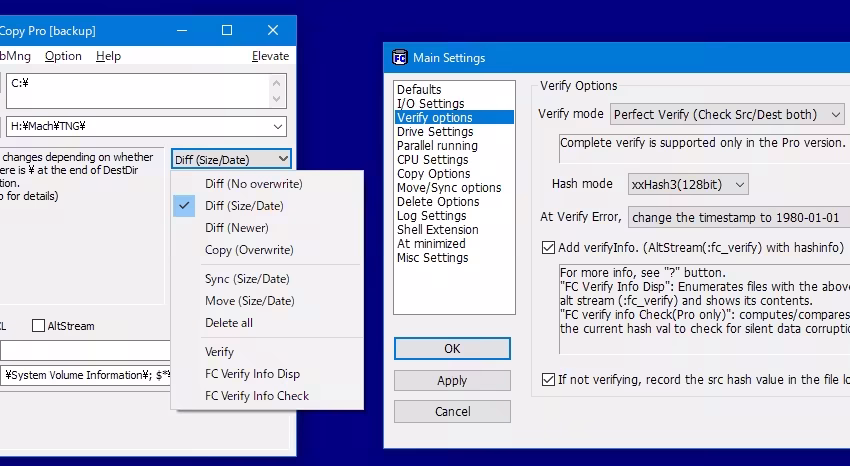The height and width of the screenshot is (466, 850).
Task: Uncheck Add verifyInfo AltStream checkbox
Action: tap(548, 248)
